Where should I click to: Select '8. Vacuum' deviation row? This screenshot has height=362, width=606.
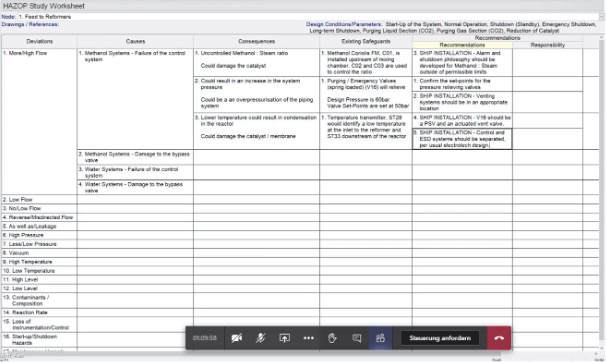tap(39, 253)
